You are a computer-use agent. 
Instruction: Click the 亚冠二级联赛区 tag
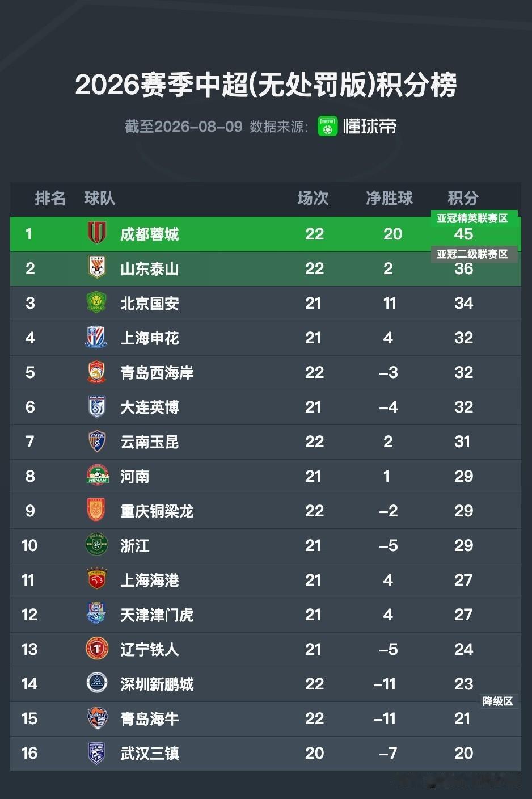(472, 254)
